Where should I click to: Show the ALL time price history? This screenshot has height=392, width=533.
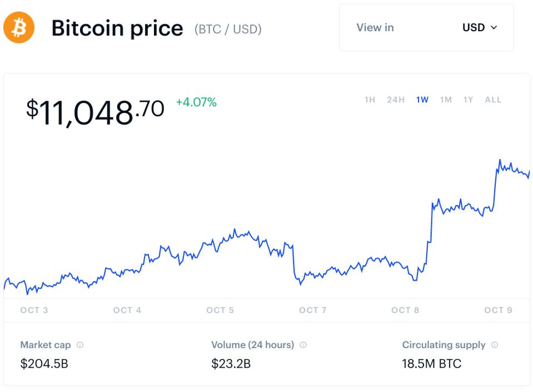(493, 100)
